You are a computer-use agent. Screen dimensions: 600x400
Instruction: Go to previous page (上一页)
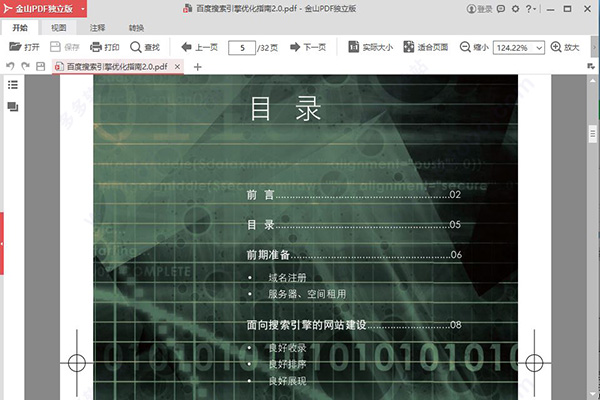pos(199,47)
